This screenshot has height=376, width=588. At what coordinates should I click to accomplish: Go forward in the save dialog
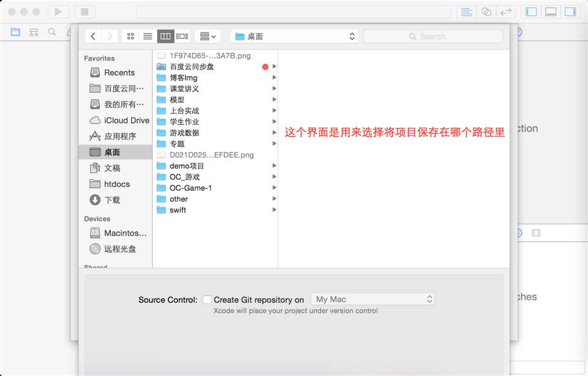110,36
